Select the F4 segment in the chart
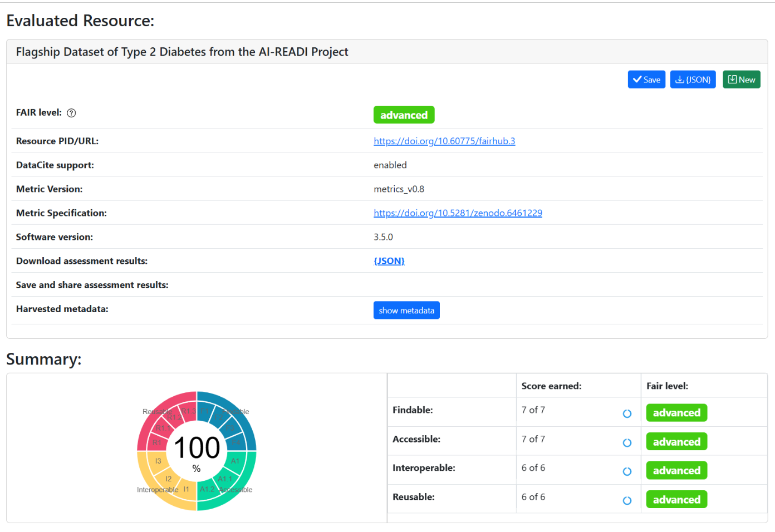This screenshot has height=532, width=775. [x=237, y=442]
